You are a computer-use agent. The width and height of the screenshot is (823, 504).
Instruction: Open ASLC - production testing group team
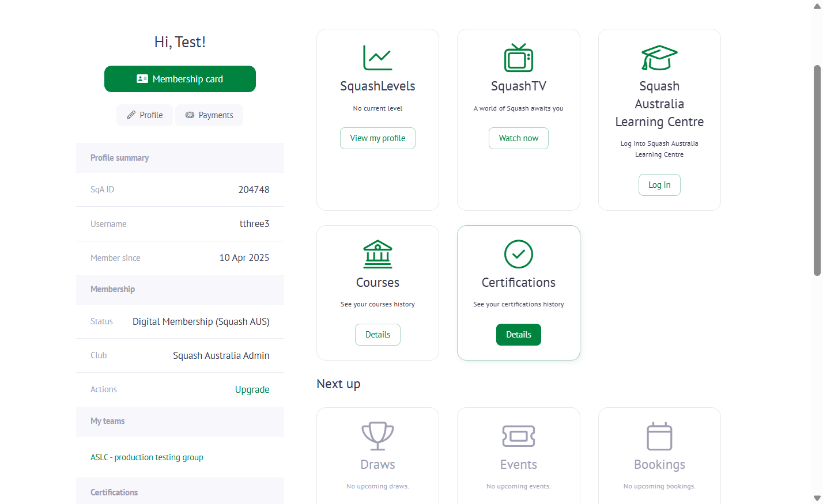[147, 457]
